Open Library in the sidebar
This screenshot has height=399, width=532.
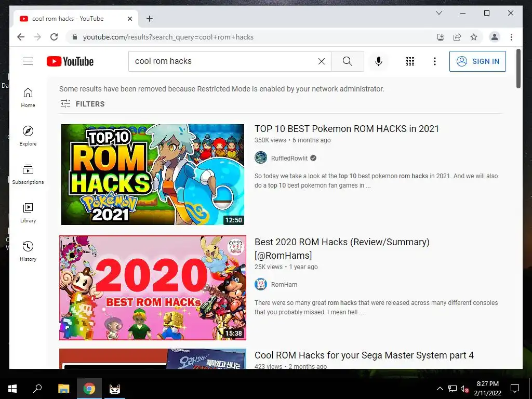[28, 212]
